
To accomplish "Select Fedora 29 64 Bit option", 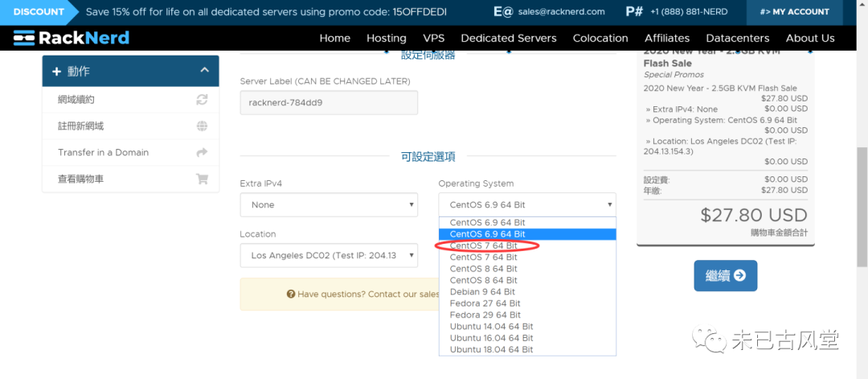I will [x=527, y=315].
